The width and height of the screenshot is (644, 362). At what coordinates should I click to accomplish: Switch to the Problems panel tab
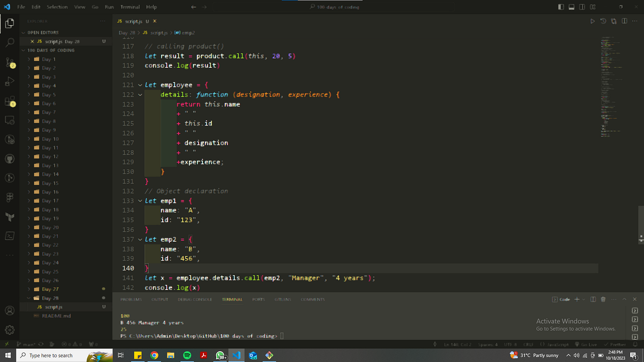(x=131, y=299)
